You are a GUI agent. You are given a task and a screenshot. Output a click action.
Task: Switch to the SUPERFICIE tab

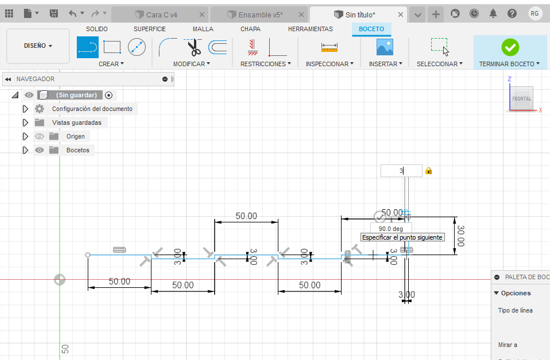149,29
